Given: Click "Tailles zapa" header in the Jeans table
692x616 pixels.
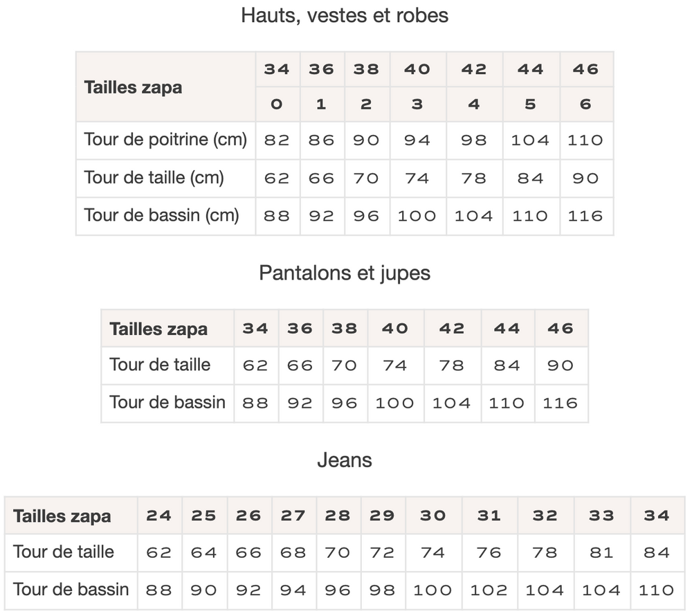Looking at the screenshot, I should coord(62,516).
